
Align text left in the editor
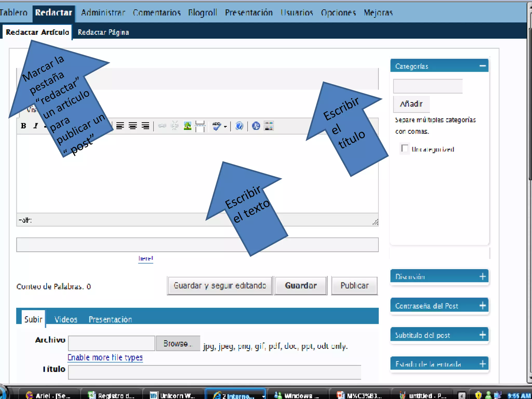coord(120,126)
